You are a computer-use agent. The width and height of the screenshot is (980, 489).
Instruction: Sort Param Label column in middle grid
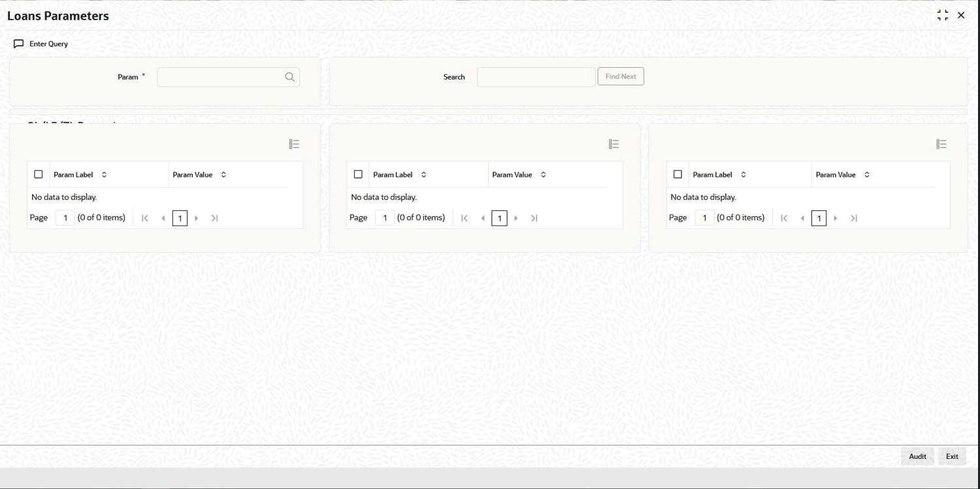click(423, 175)
